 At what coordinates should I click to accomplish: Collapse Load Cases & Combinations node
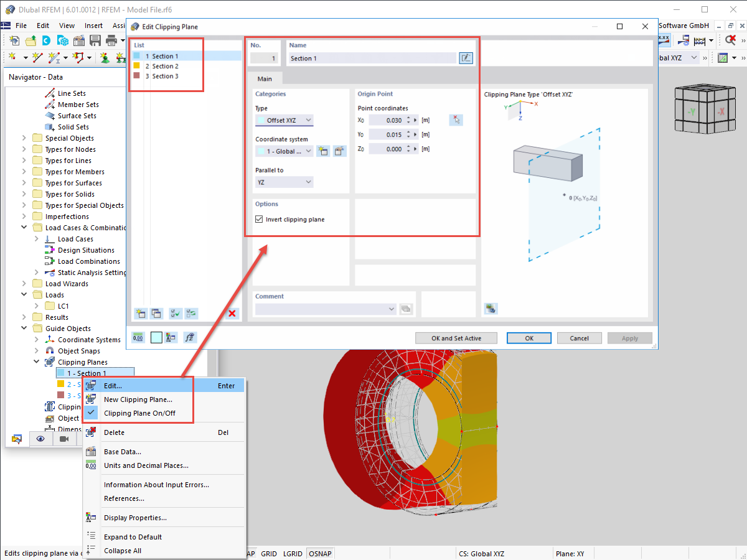tap(24, 228)
